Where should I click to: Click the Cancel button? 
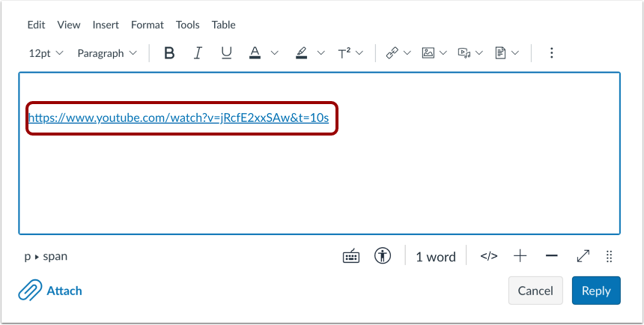click(x=535, y=291)
